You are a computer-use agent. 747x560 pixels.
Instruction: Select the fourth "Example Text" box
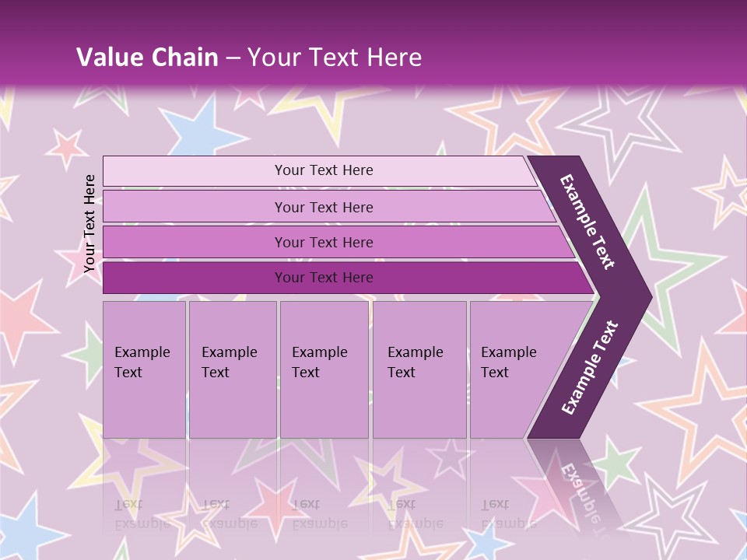coord(419,369)
